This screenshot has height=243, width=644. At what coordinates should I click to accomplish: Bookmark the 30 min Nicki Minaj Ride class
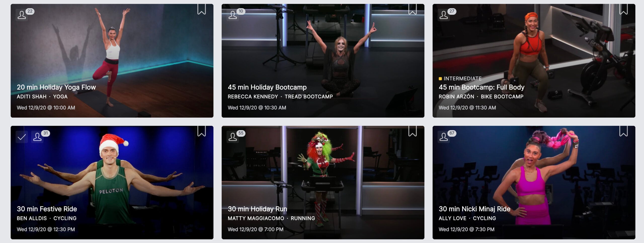pyautogui.click(x=623, y=131)
